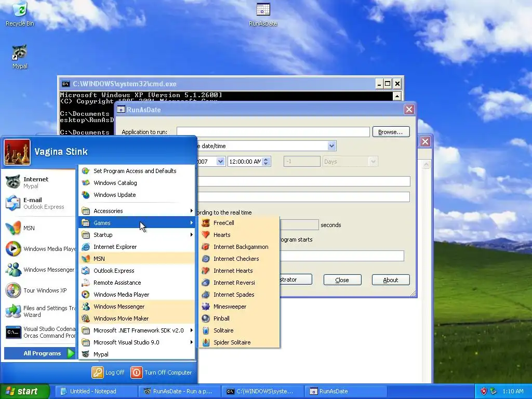Open Set Program Access and Defaults

tap(137, 171)
